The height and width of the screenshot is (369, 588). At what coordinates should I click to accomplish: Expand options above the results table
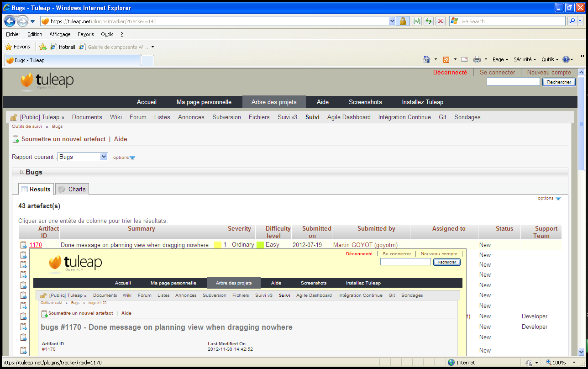[549, 198]
